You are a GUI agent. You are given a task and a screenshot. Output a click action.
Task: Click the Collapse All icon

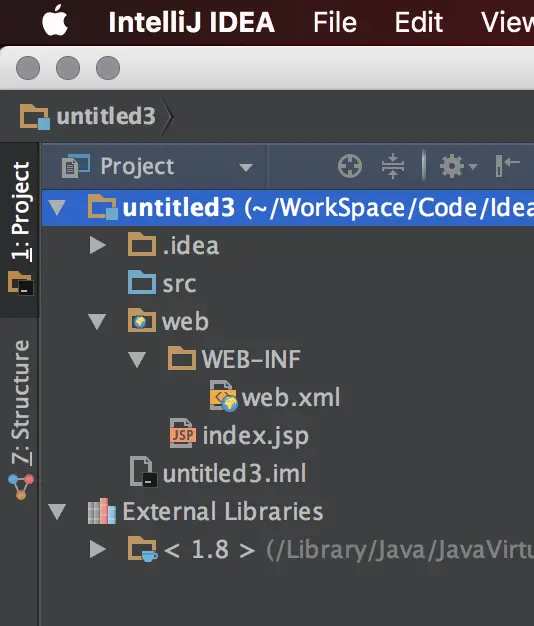click(x=393, y=166)
